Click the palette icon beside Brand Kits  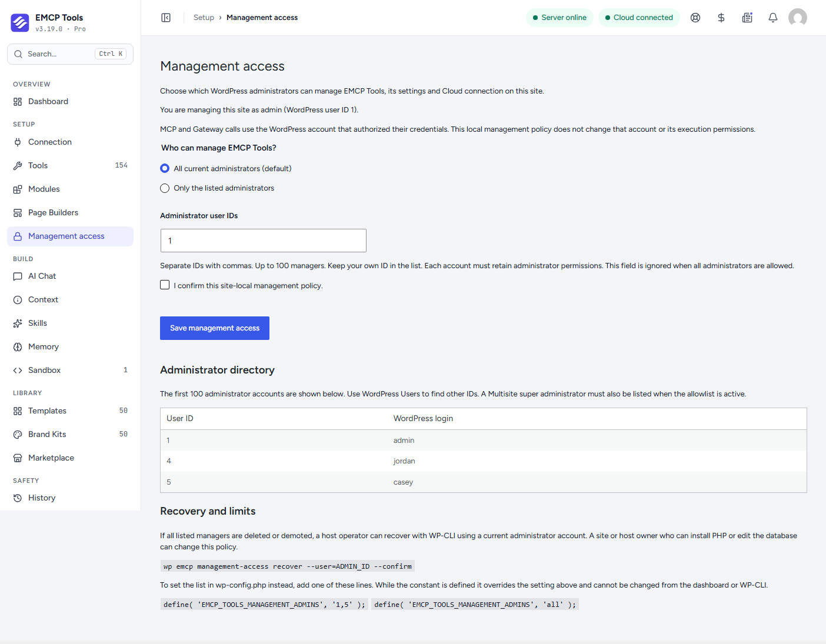coord(18,435)
